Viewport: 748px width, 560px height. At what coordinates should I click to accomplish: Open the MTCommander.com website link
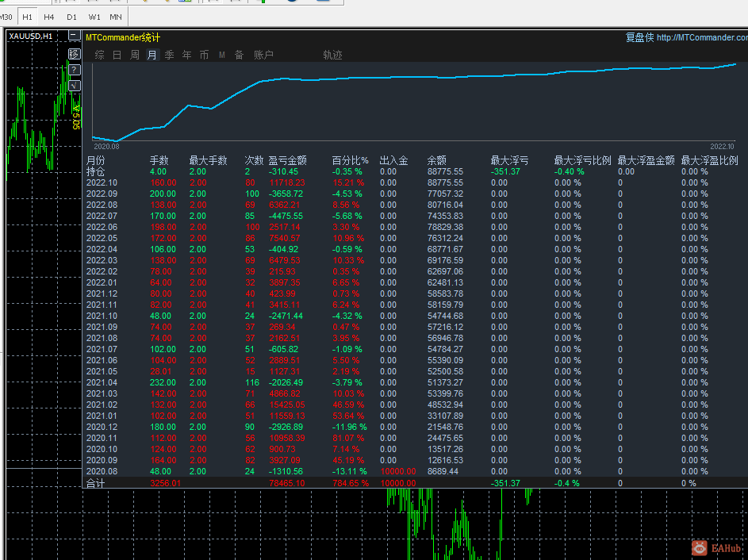coord(702,37)
